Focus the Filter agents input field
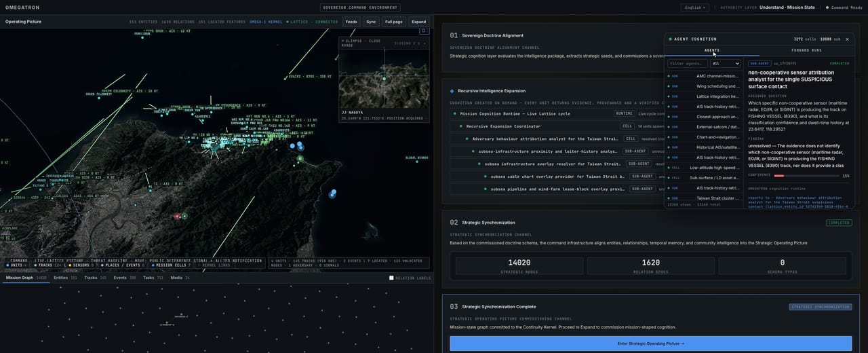 [688, 63]
